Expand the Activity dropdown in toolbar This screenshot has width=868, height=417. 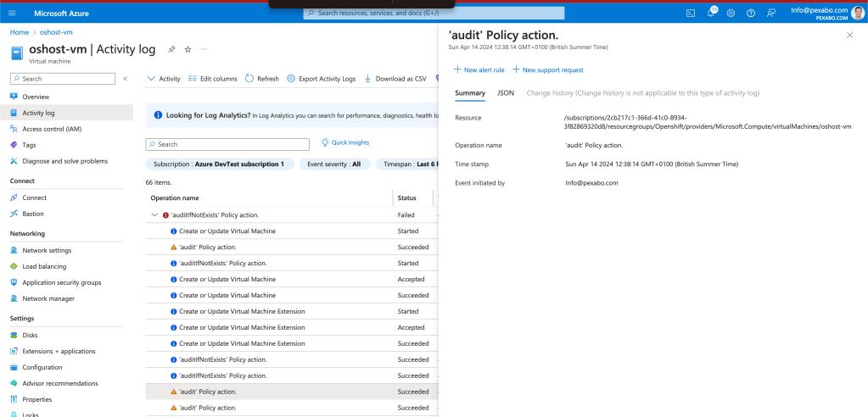[164, 79]
